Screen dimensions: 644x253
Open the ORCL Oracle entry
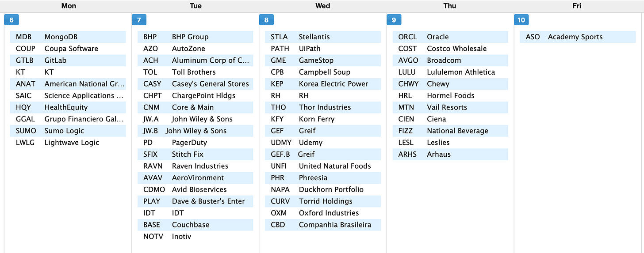pos(450,37)
